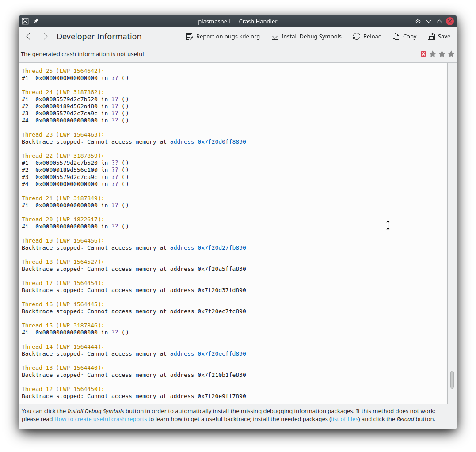Image resolution: width=476 pixels, height=452 pixels.
Task: Click the vertical scrollbar handle
Action: click(x=452, y=380)
